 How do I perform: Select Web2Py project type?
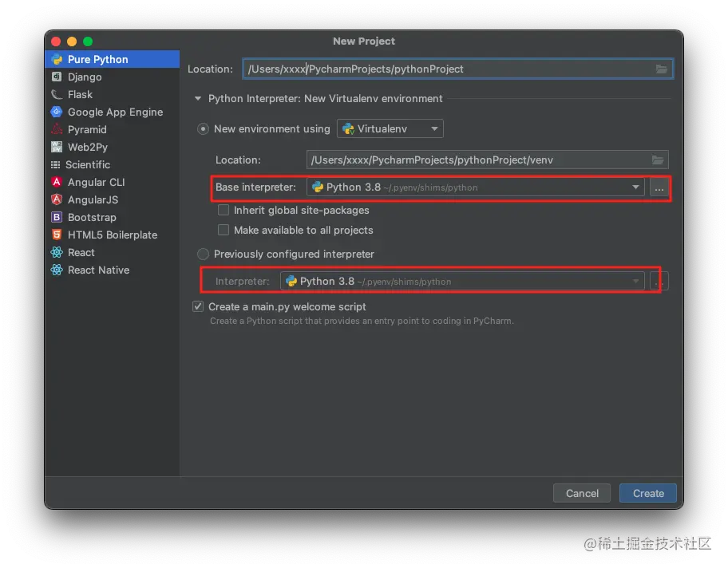[113, 147]
